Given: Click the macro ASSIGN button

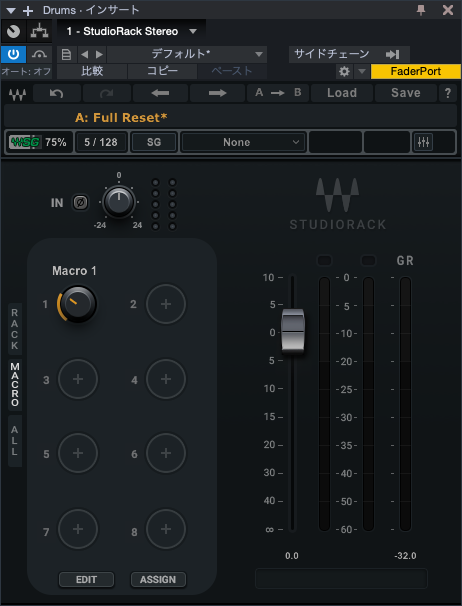Looking at the screenshot, I should click(x=158, y=579).
